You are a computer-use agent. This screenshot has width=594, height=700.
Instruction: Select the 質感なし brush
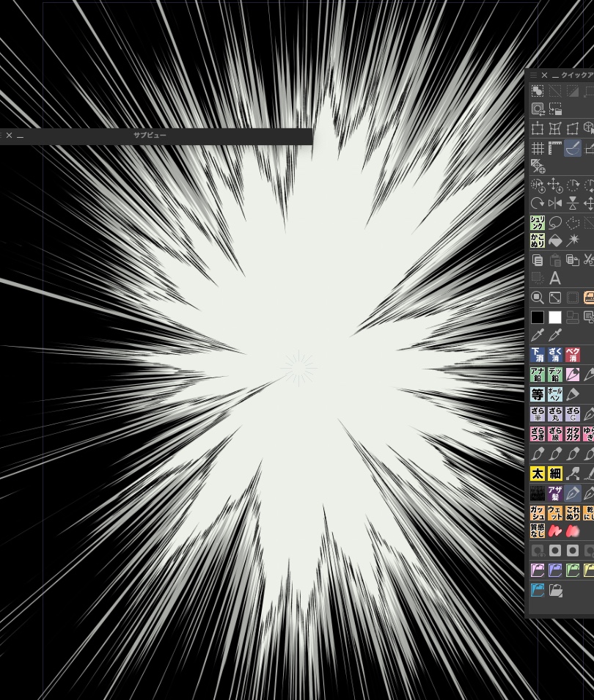coord(538,531)
